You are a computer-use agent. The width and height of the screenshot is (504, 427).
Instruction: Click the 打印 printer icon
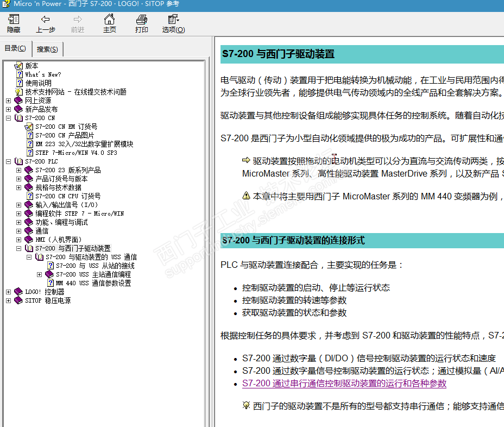coord(141,20)
